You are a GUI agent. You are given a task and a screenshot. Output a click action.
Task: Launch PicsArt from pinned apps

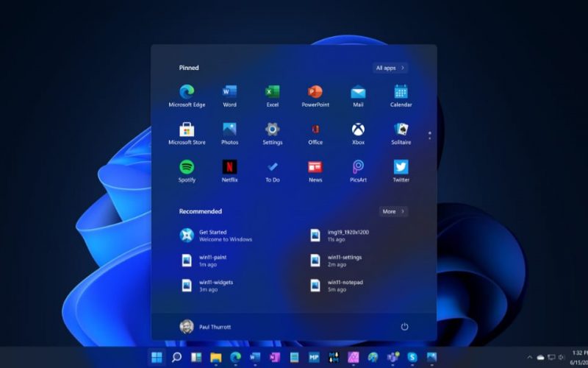pos(358,171)
